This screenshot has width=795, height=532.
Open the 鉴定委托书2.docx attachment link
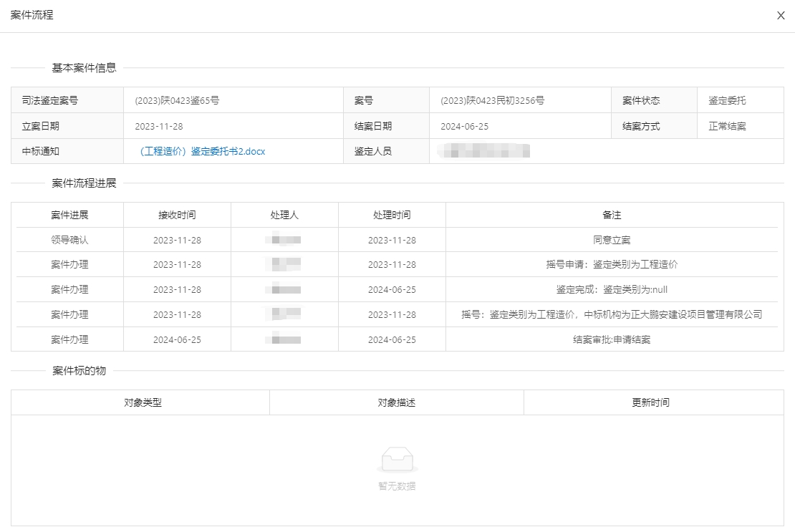tap(203, 151)
